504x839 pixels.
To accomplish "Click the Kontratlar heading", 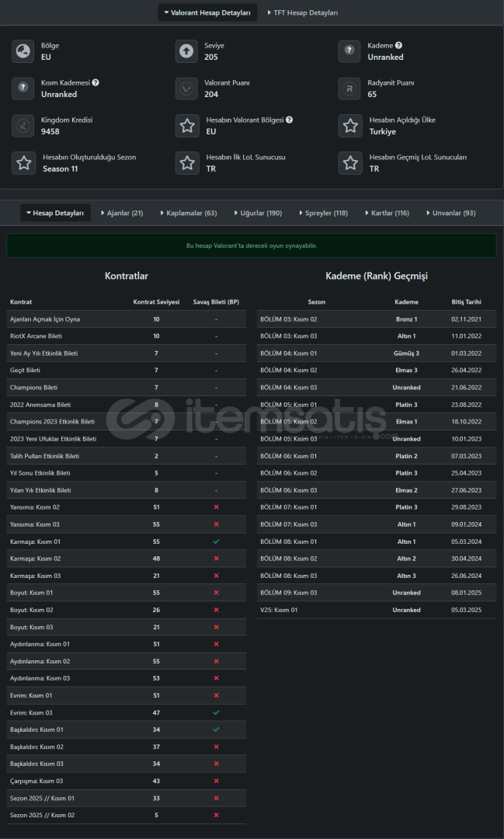I will point(127,276).
